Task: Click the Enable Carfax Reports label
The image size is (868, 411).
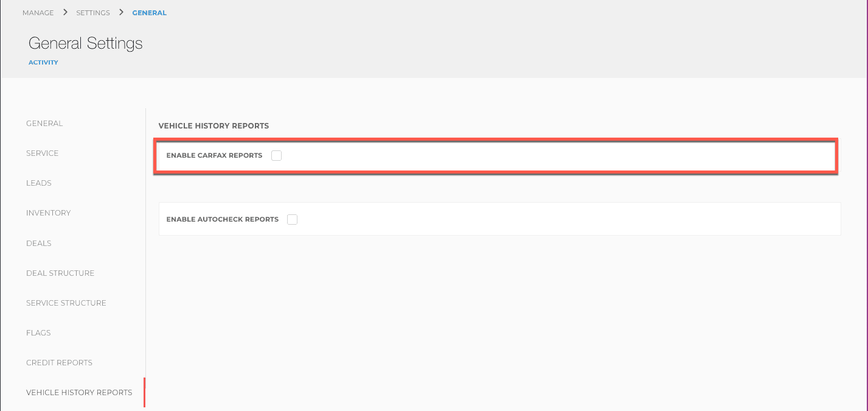Action: pos(214,156)
